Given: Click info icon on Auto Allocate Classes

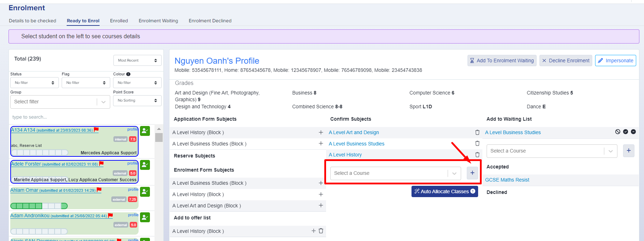Looking at the screenshot, I should click(x=473, y=191).
